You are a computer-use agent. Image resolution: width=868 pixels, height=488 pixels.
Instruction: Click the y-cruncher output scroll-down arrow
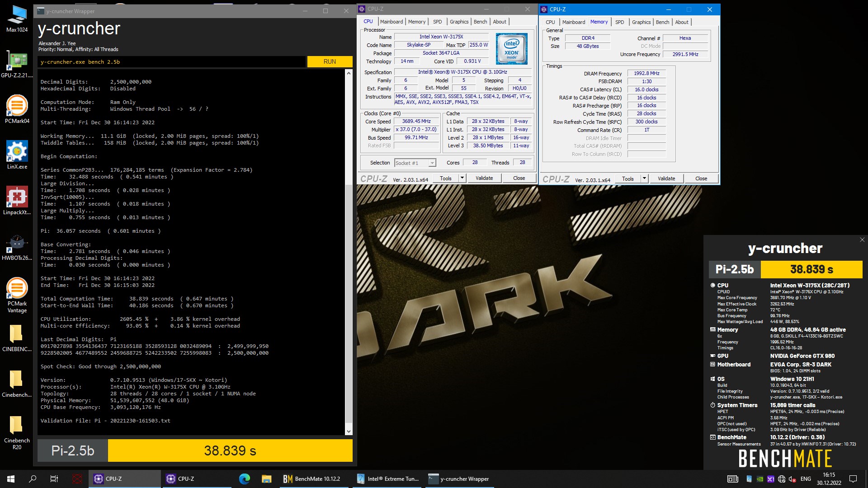tap(349, 432)
